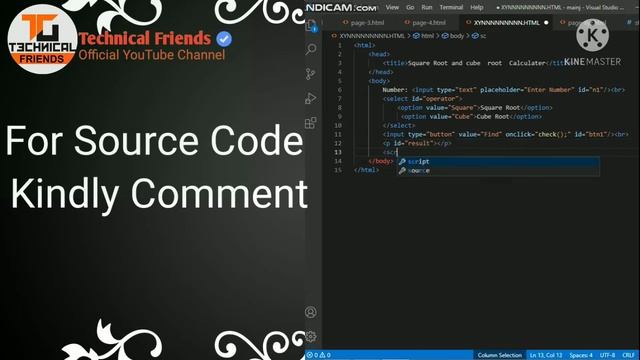Click the sc breadcrumb segment
640x360 pixels.
479,36
